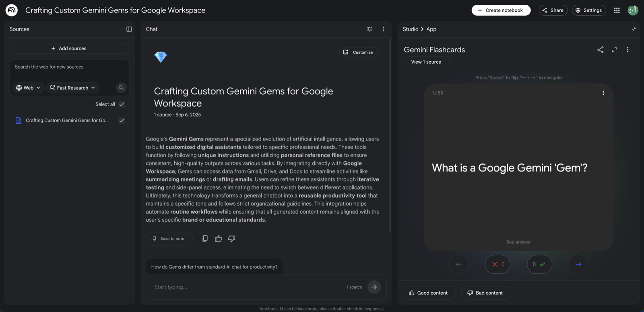Focus the web source search field
Viewport: 644px width, 312px height.
pyautogui.click(x=70, y=67)
